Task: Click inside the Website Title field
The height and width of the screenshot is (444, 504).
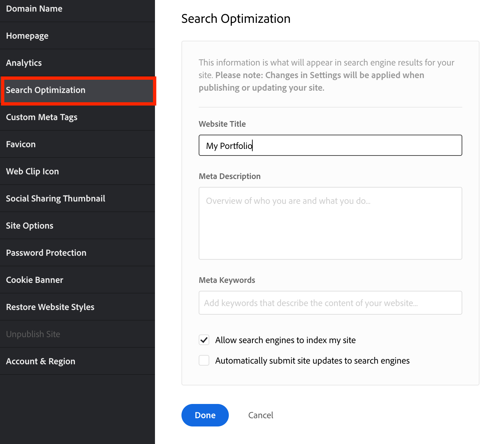Action: (330, 145)
